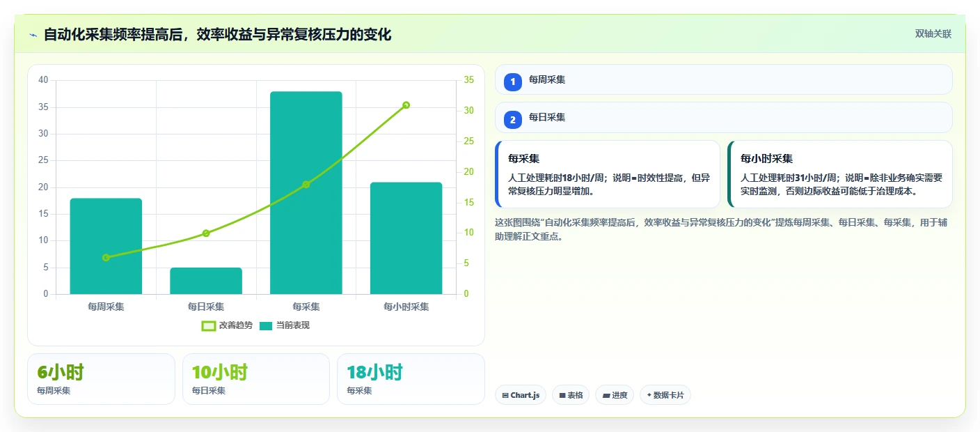This screenshot has width=980, height=432.
Task: Click the 改善趋势 legend color box
Action: (x=208, y=325)
